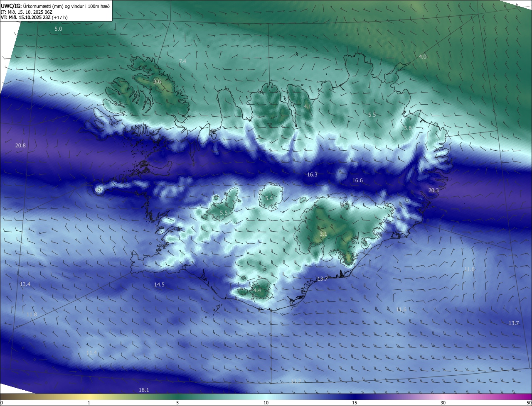Viewport: 532px width, 406px height.
Task: Click the map value 18.1
Action: tap(144, 390)
